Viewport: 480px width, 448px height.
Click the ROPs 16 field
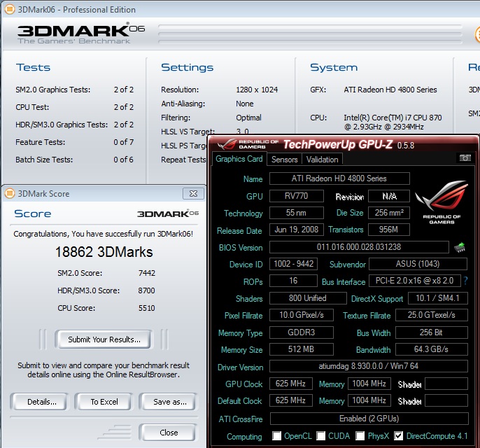pyautogui.click(x=293, y=281)
